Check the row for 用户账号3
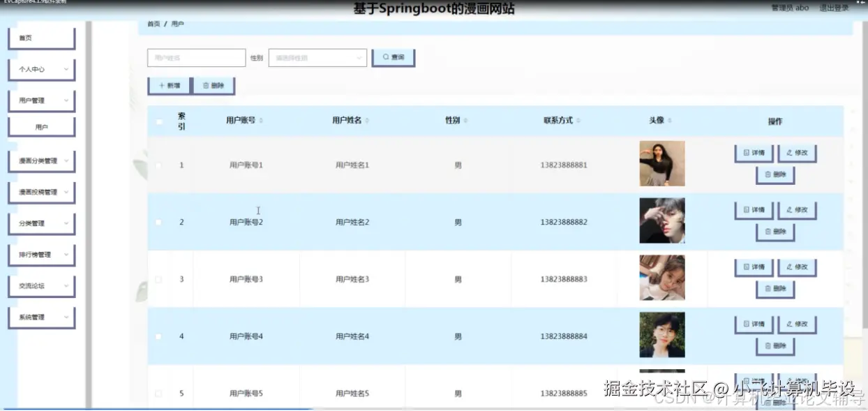 tap(158, 279)
